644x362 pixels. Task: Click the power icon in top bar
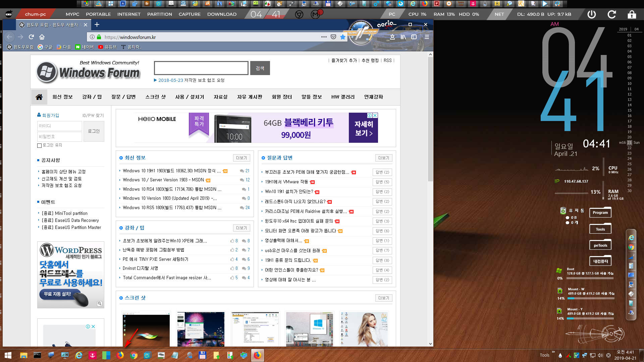point(592,14)
